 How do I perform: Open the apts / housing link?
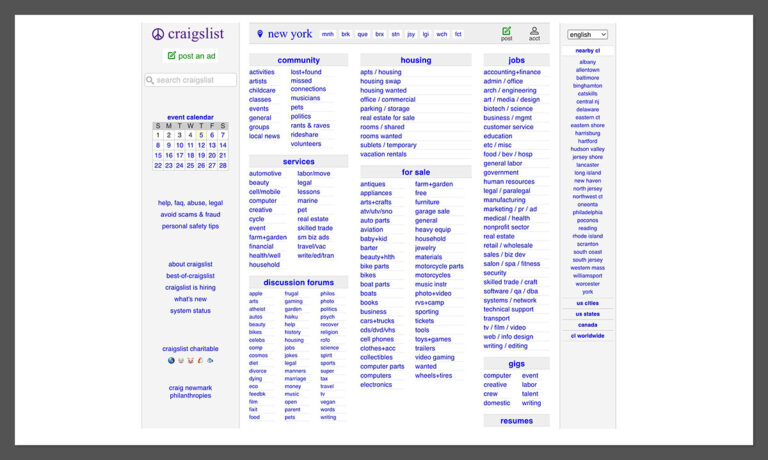coord(381,72)
